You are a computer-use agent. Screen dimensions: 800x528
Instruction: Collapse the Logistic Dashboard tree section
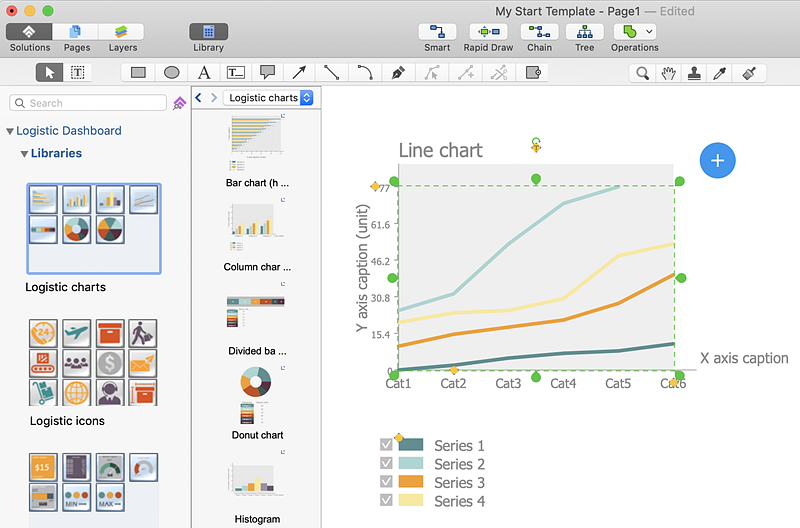click(x=10, y=131)
